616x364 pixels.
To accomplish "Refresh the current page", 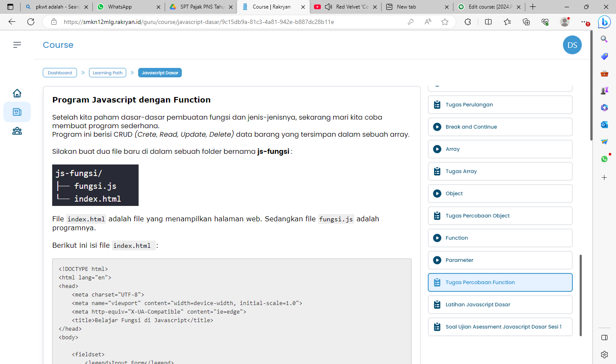I will coord(31,22).
